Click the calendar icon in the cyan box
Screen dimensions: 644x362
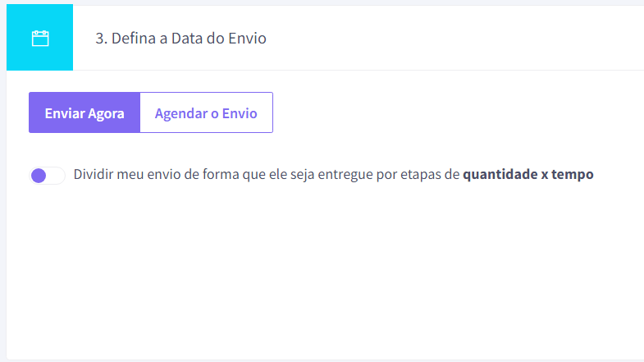(x=40, y=39)
